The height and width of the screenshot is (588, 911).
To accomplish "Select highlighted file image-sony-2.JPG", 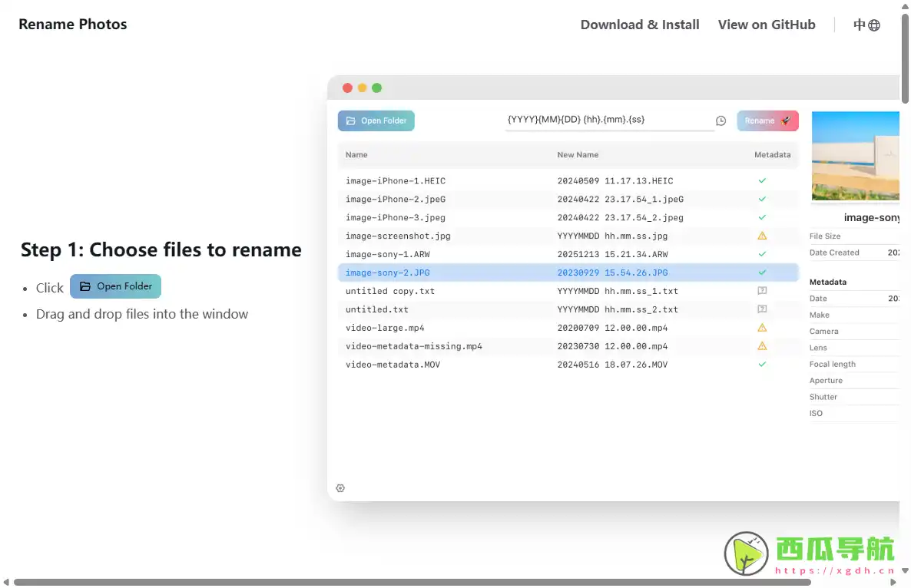I will click(x=388, y=273).
